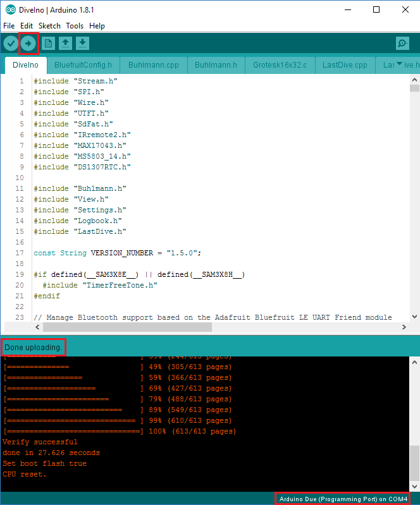Click the '#endif' line

[47, 296]
